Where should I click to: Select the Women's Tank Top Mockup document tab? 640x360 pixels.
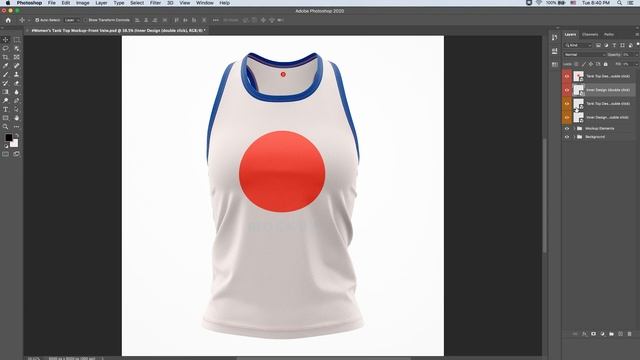point(118,31)
